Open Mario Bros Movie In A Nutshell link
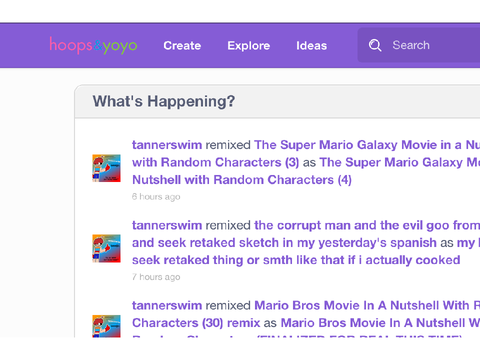 point(367,305)
